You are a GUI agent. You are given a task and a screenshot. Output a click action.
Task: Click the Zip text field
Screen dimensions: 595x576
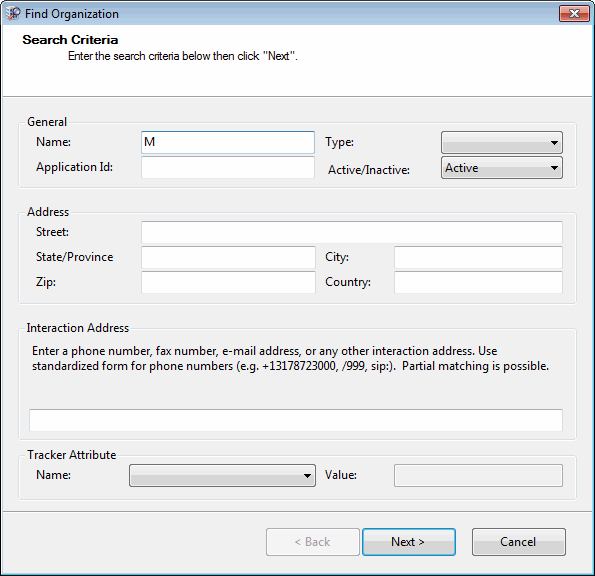[x=228, y=282]
